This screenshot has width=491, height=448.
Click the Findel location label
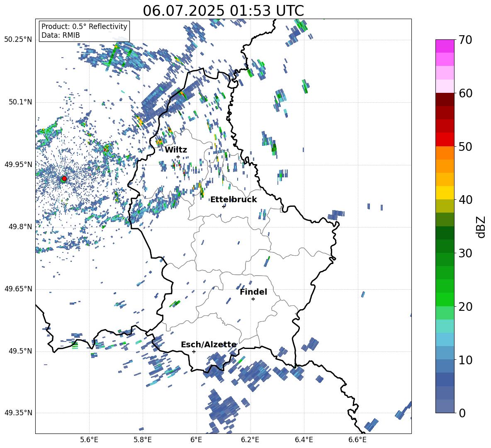[x=253, y=292]
